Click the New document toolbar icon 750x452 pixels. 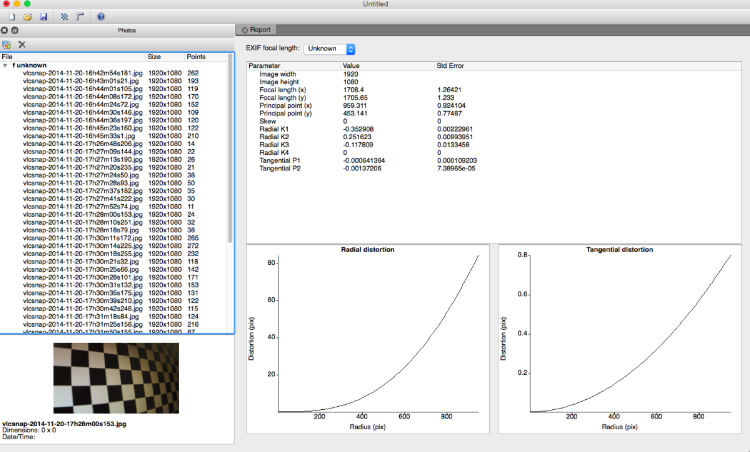tap(11, 17)
